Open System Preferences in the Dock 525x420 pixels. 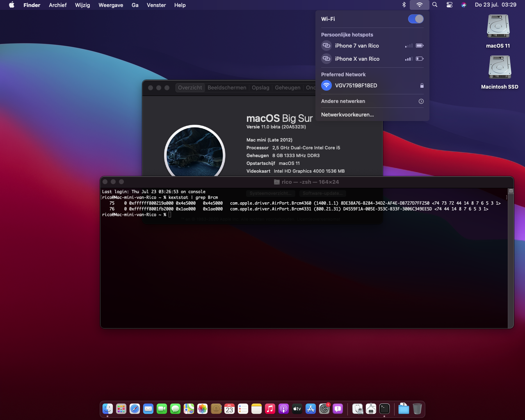pyautogui.click(x=324, y=409)
